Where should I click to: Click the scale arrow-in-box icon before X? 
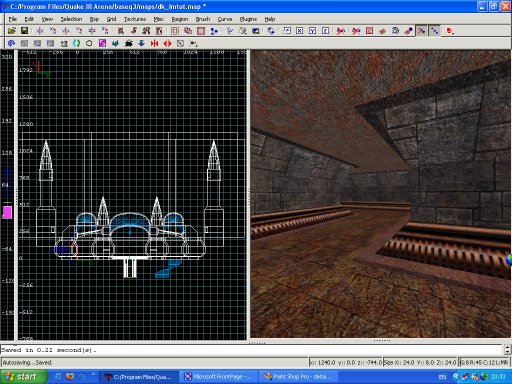tap(287, 31)
